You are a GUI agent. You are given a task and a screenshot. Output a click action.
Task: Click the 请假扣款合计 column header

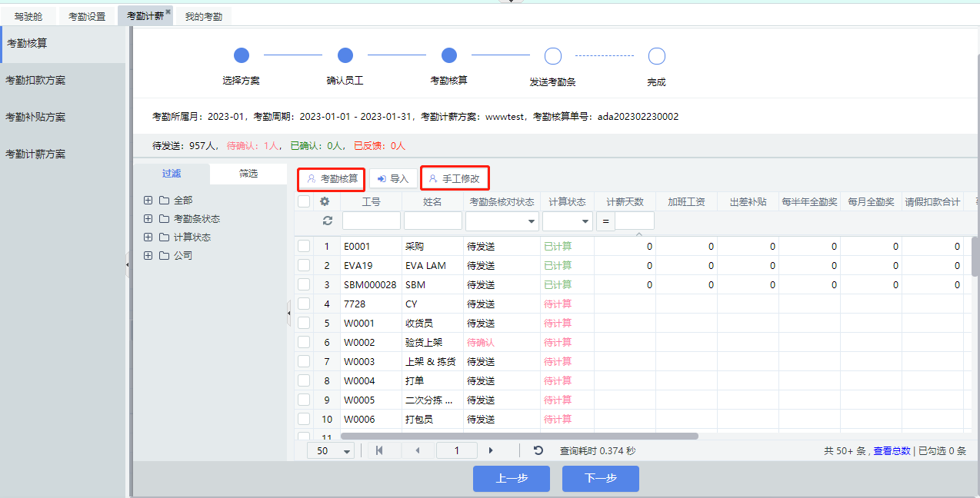pyautogui.click(x=932, y=201)
